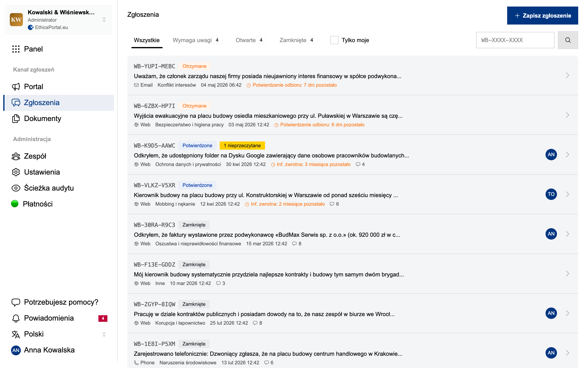Click the KW organization logo

point(16,19)
